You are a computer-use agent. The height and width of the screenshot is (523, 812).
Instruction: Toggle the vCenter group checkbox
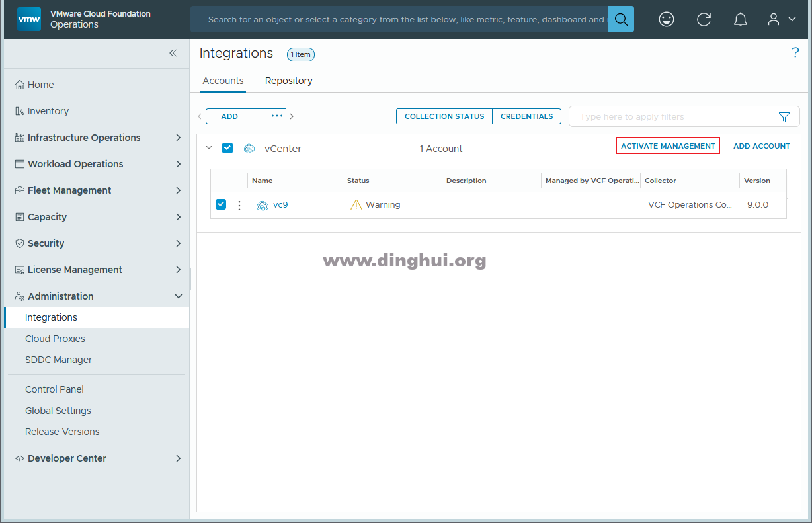pos(227,148)
